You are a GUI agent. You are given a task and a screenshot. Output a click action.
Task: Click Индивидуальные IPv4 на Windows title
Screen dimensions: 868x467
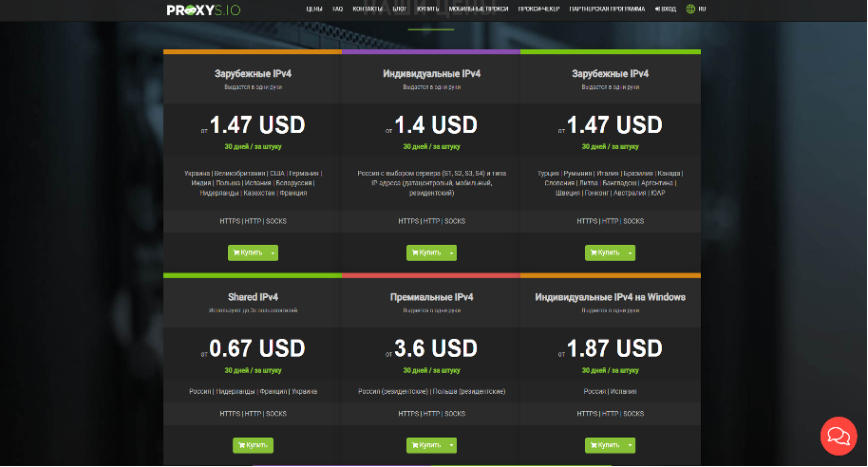610,297
